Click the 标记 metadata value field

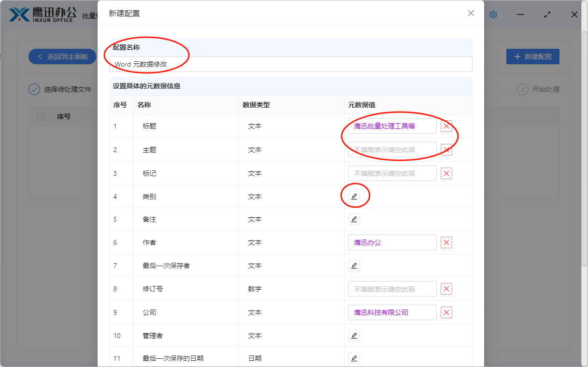pyautogui.click(x=392, y=173)
